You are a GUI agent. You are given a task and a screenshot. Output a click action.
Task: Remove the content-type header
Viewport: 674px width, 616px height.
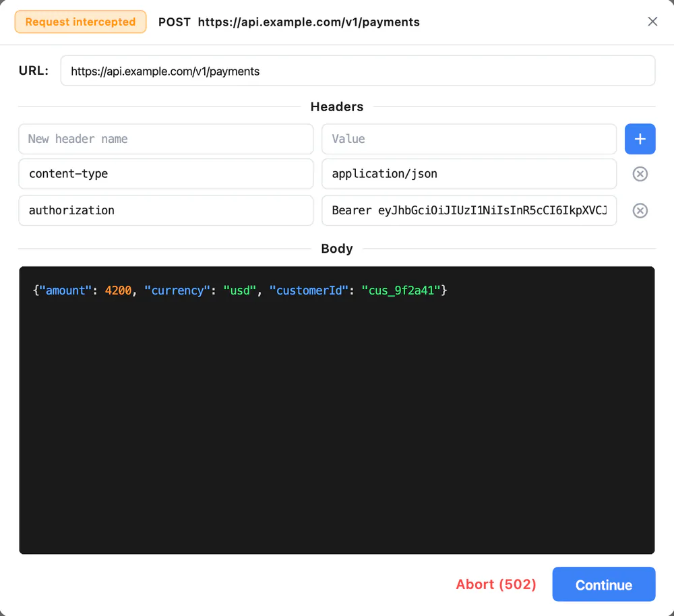point(640,174)
